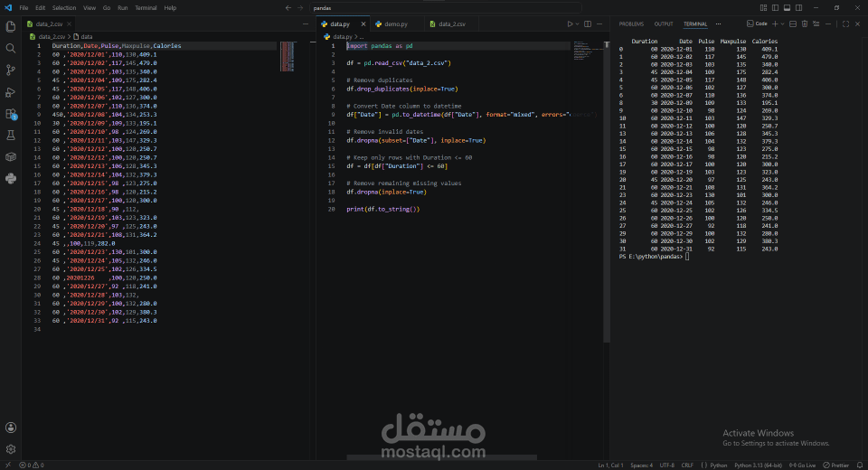Toggle Primary Side Bar visibility
The height and width of the screenshot is (470, 868).
click(x=775, y=8)
